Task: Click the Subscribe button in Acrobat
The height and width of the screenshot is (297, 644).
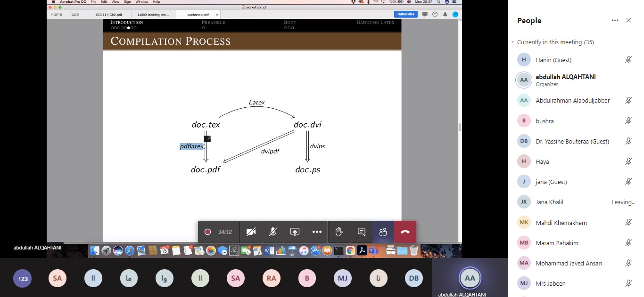Action: pyautogui.click(x=405, y=14)
